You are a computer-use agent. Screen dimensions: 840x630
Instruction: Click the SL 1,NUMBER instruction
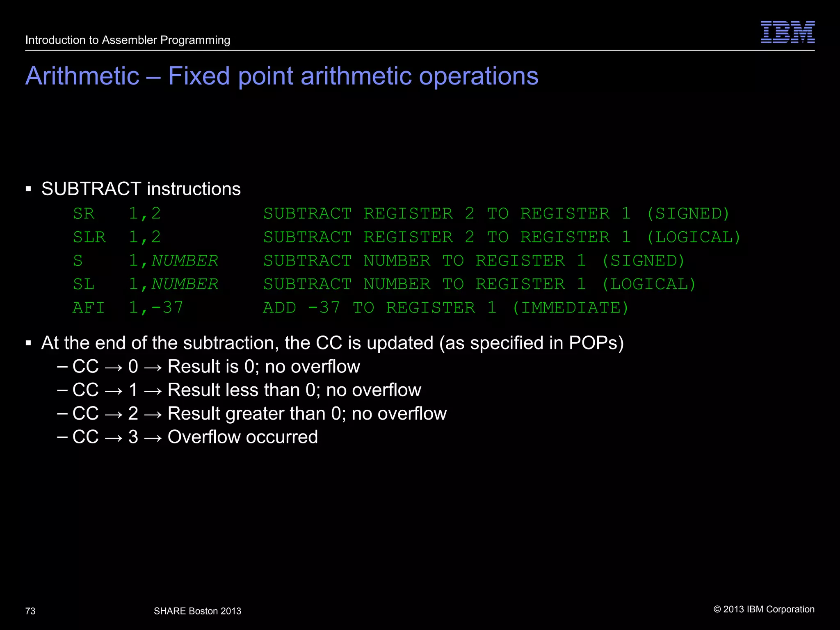point(145,284)
